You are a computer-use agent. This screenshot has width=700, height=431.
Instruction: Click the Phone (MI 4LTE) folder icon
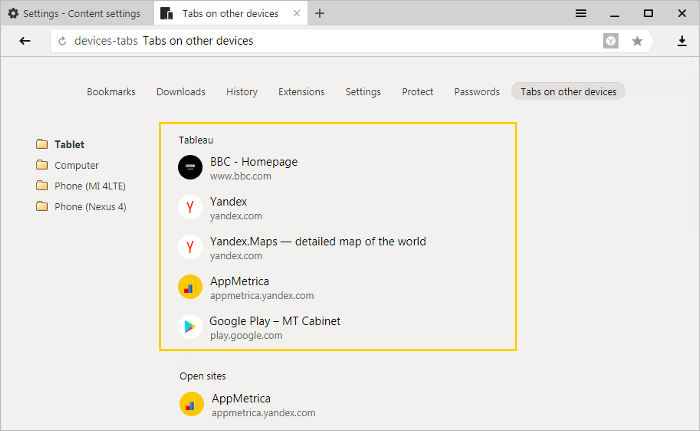coord(42,185)
